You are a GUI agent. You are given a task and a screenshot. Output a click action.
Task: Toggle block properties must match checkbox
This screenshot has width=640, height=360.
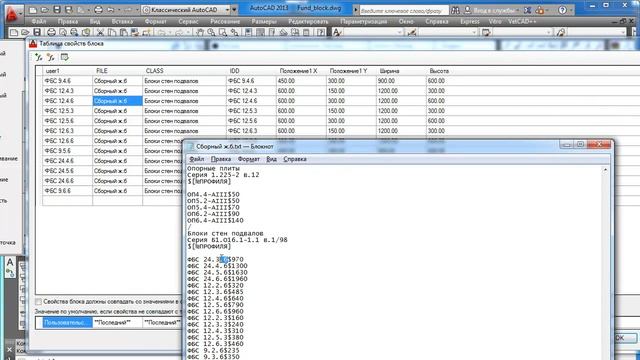coord(38,302)
